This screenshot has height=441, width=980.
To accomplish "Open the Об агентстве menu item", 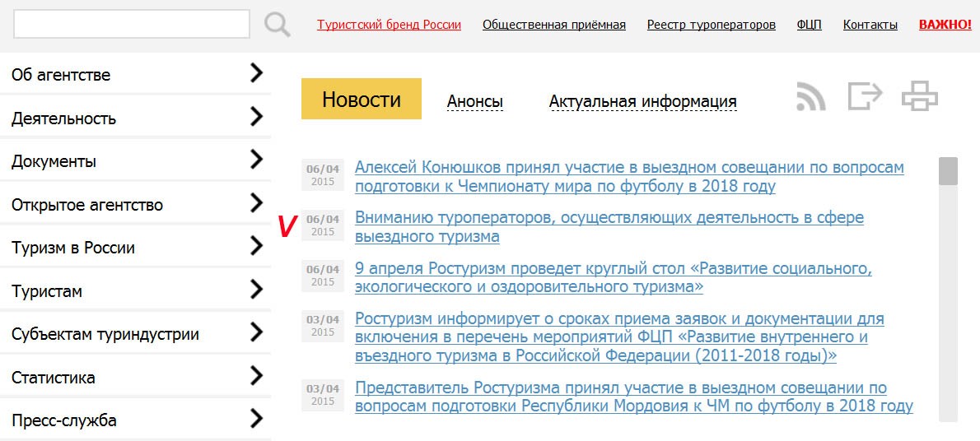I will 135,74.
